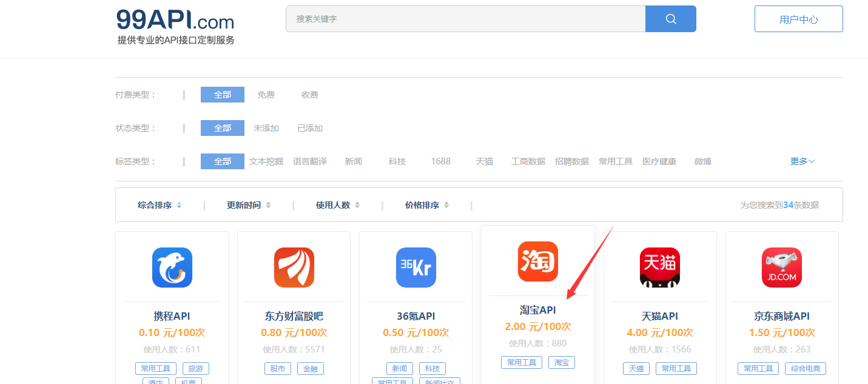Screen dimensions: 868x384
Task: Click price 0.10 元/100次
Action: point(172,332)
